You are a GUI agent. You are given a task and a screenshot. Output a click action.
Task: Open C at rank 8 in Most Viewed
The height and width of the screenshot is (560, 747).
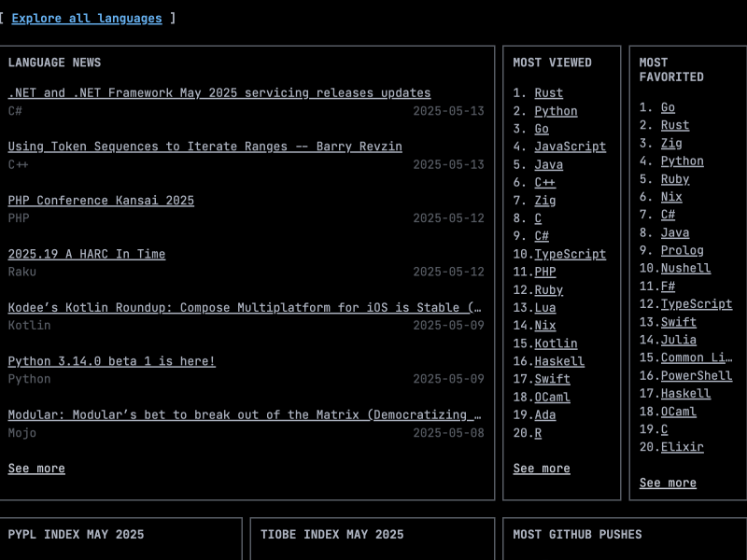click(538, 218)
